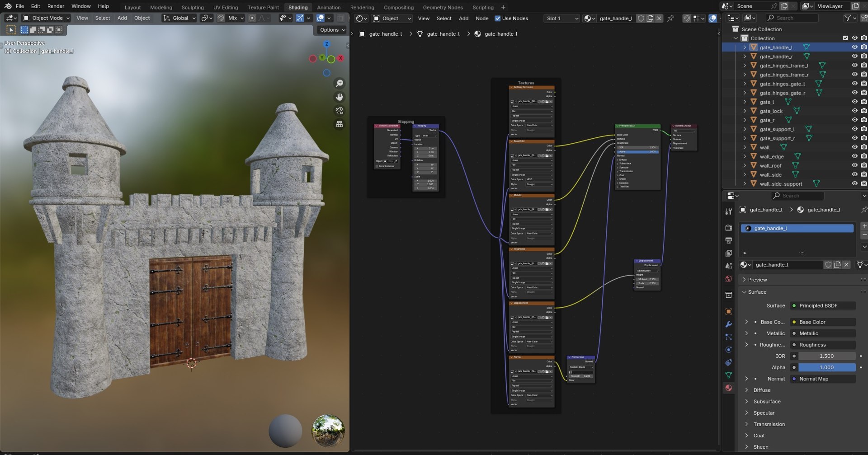The width and height of the screenshot is (868, 455).
Task: Select the Tweak cursor tool in viewport header
Action: [11, 30]
